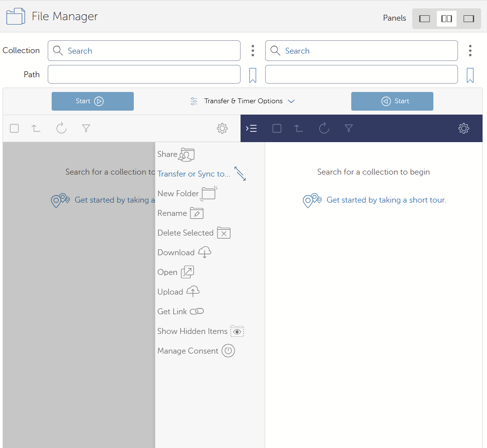Open the left pane filter icon
Viewport: 487px width, 448px height.
pyautogui.click(x=86, y=128)
